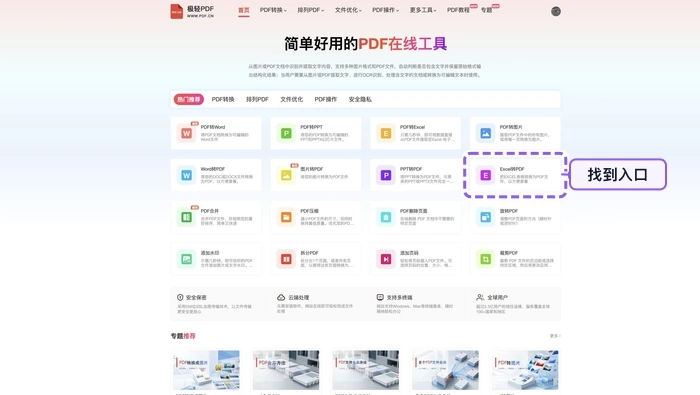Select the PDF操作 category tab
The width and height of the screenshot is (700, 395).
[325, 99]
